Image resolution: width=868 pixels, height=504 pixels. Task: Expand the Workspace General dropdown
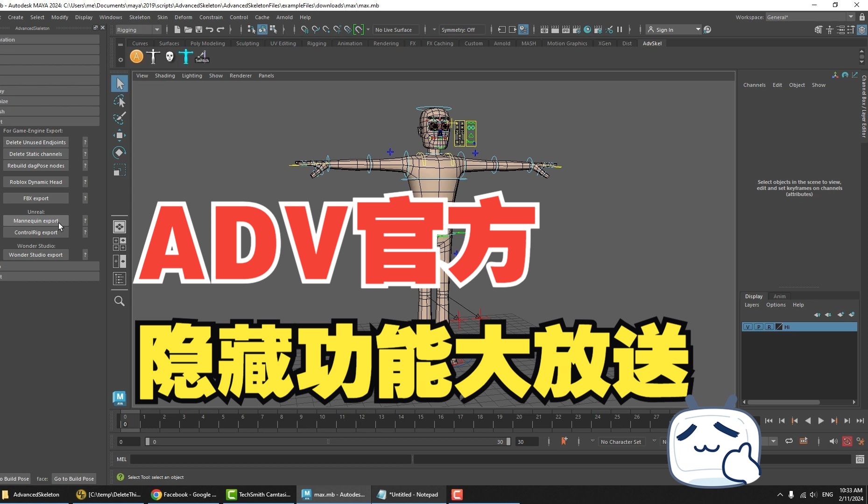click(x=850, y=17)
